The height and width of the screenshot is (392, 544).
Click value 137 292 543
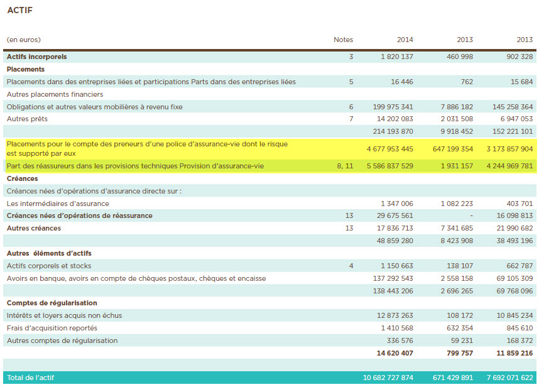click(393, 278)
